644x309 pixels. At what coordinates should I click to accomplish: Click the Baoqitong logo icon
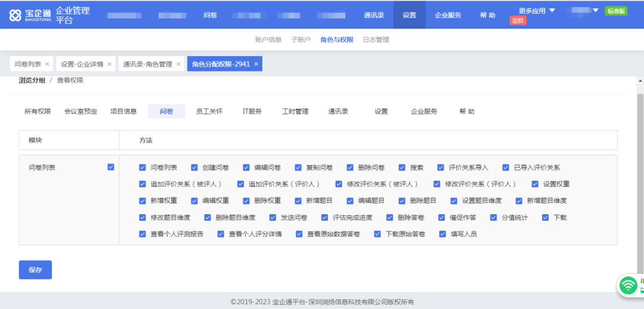(15, 15)
